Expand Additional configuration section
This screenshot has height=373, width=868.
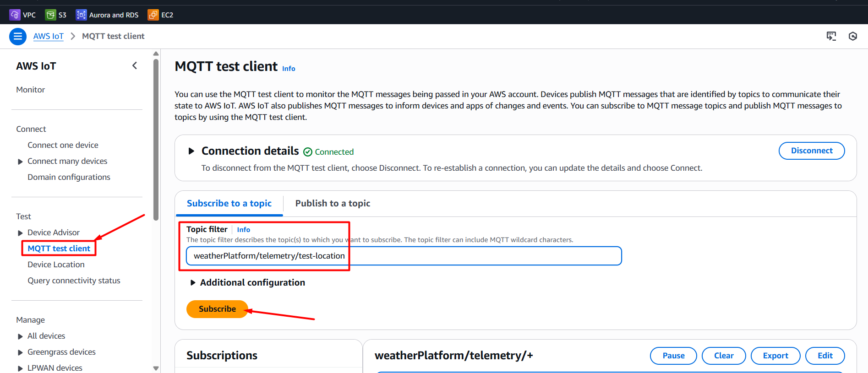click(193, 283)
